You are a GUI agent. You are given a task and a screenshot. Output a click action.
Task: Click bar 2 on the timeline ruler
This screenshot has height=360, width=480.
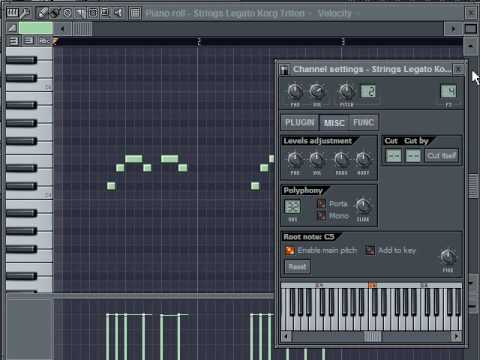(x=199, y=41)
